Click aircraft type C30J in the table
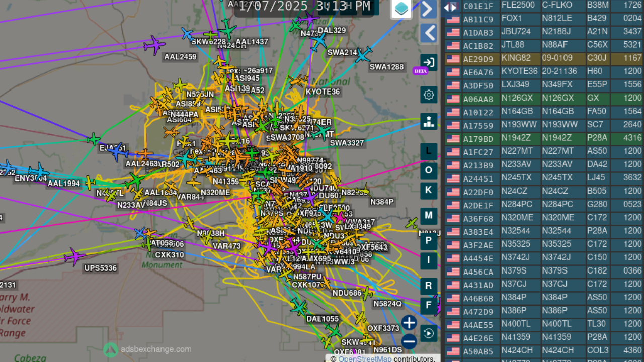Image resolution: width=644 pixels, height=362 pixels. [x=597, y=59]
